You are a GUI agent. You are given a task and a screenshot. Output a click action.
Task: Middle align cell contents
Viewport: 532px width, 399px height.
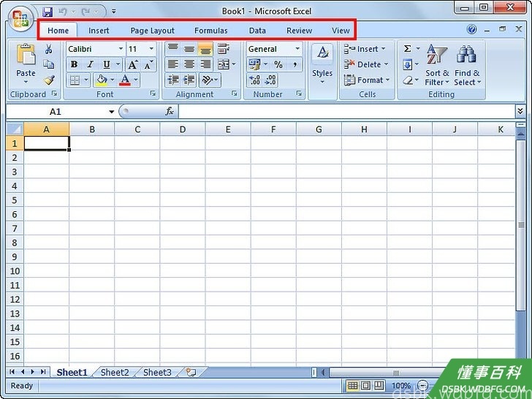(x=189, y=48)
